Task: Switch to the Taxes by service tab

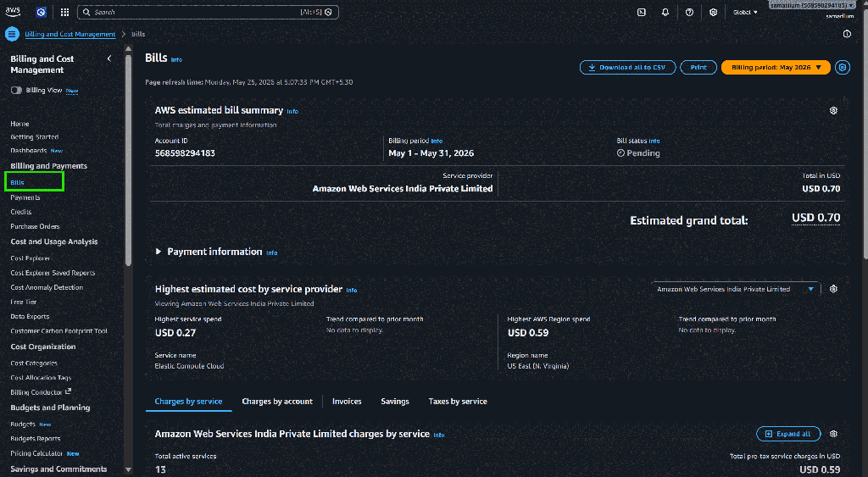Action: [458, 402]
